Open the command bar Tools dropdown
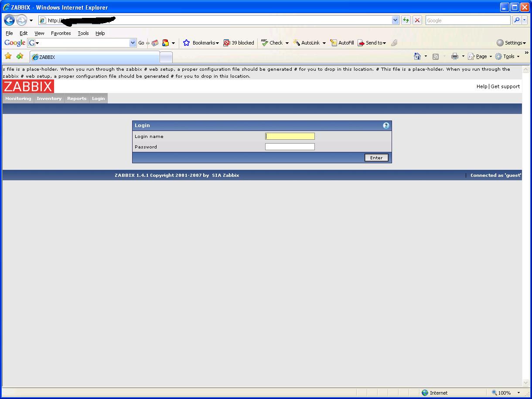The height and width of the screenshot is (399, 532). coord(507,56)
